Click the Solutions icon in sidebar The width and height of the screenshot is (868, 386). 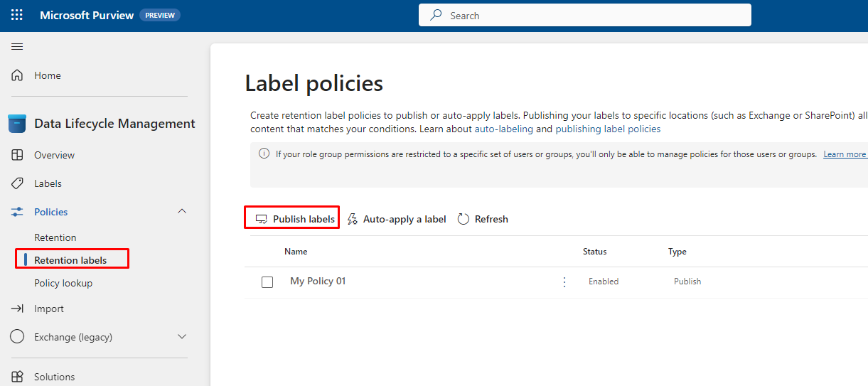point(18,377)
